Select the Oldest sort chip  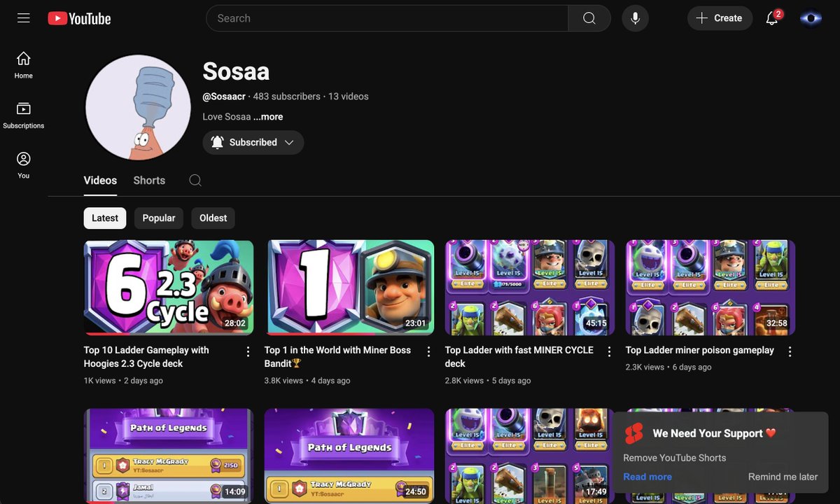[x=213, y=218]
